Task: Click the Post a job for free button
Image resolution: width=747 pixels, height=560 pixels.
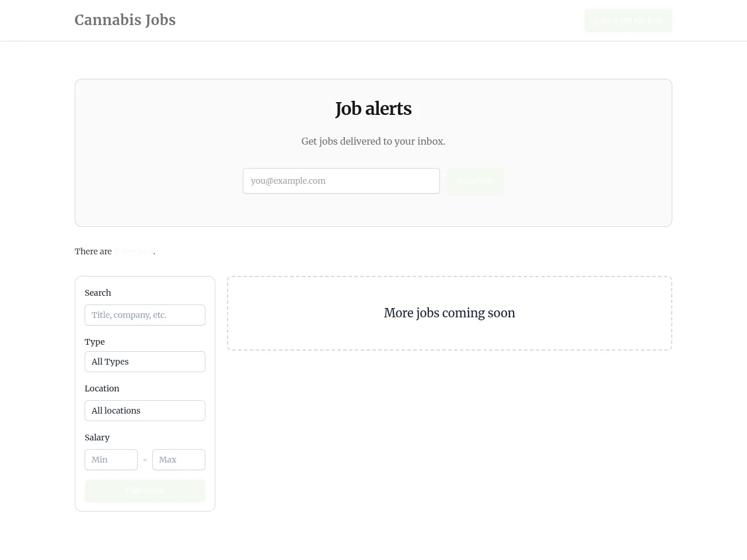Action: (629, 20)
